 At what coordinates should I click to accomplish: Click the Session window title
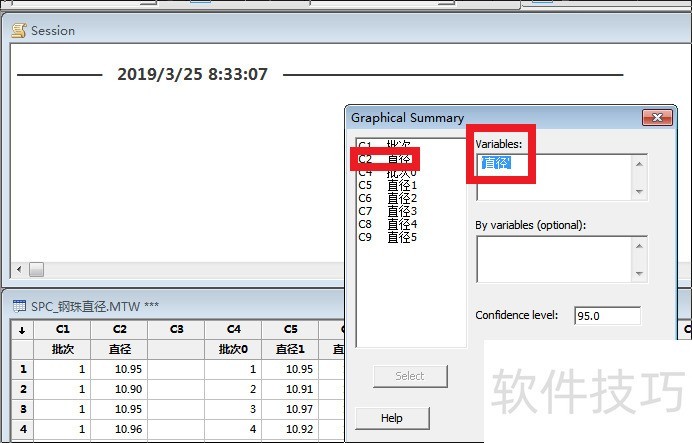tap(53, 31)
